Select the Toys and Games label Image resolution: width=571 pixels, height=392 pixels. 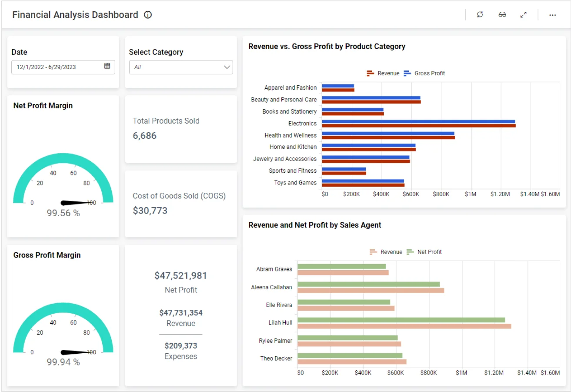tap(295, 183)
